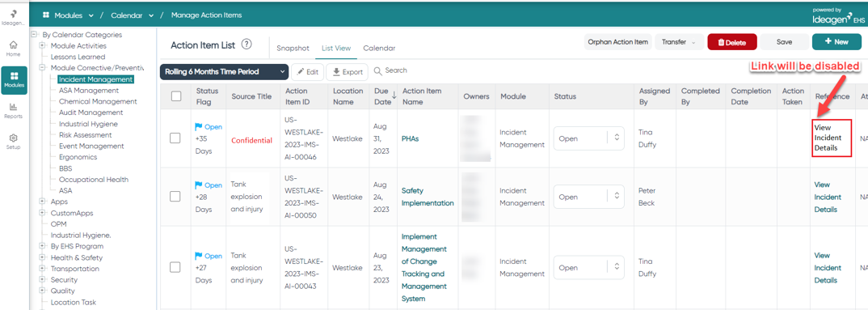Open the Rolling 6 Months Time Period dropdown
868x310 pixels.
coord(224,71)
